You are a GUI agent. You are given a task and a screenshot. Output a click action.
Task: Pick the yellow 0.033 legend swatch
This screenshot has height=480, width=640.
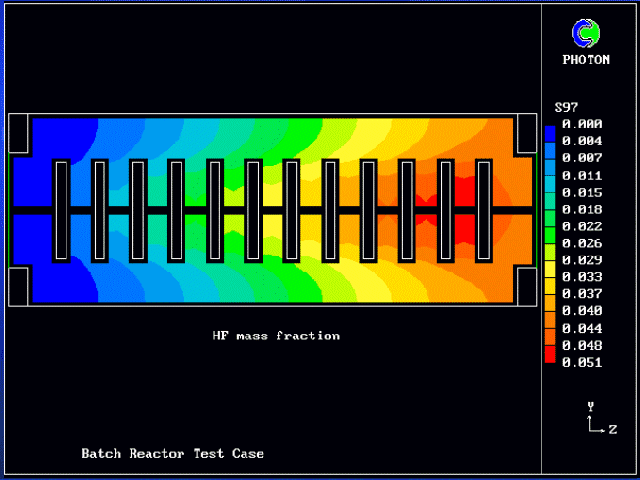(x=550, y=276)
